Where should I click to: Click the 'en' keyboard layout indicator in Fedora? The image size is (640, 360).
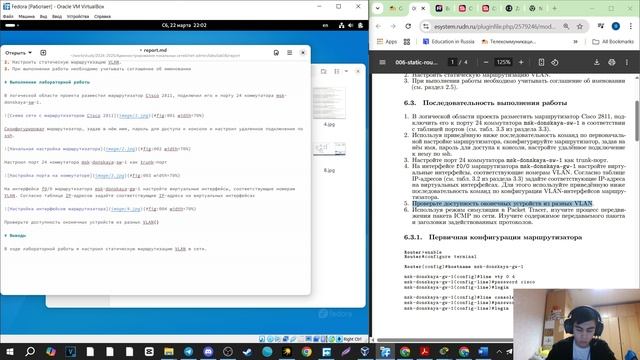pyautogui.click(x=325, y=25)
